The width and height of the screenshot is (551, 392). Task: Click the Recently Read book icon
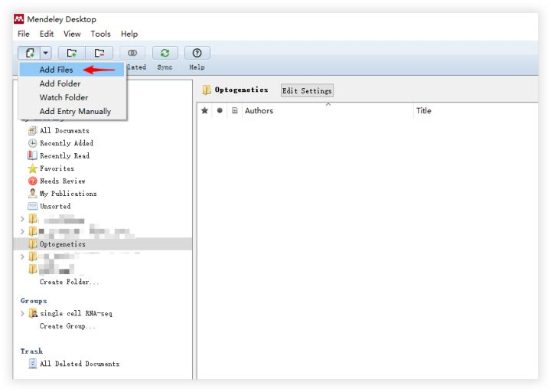tap(32, 155)
